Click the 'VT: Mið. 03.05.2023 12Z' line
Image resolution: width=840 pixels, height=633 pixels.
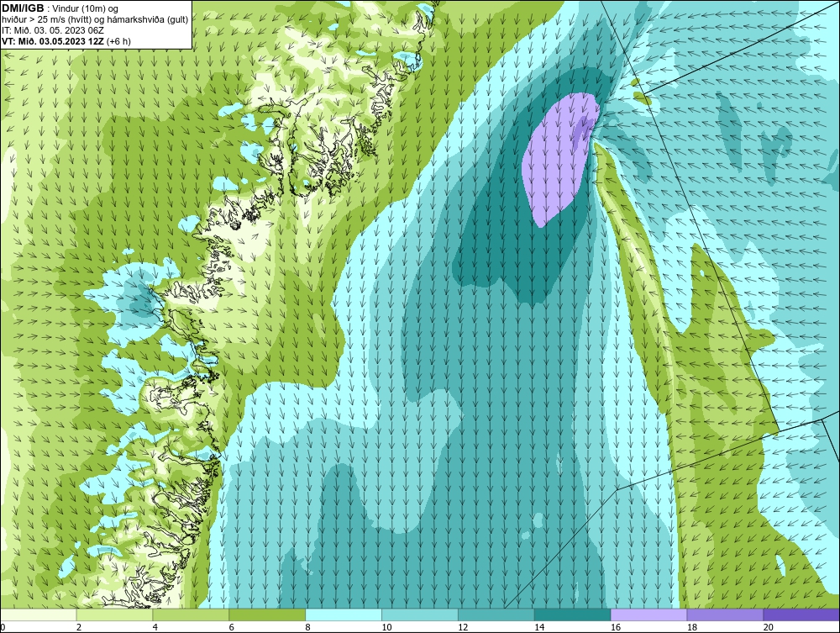[x=54, y=40]
